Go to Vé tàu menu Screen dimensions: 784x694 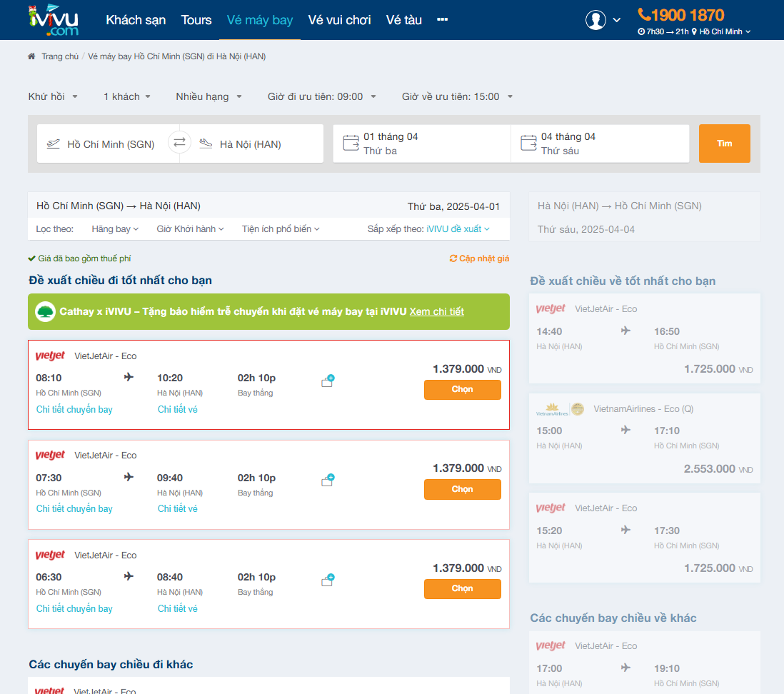[403, 20]
